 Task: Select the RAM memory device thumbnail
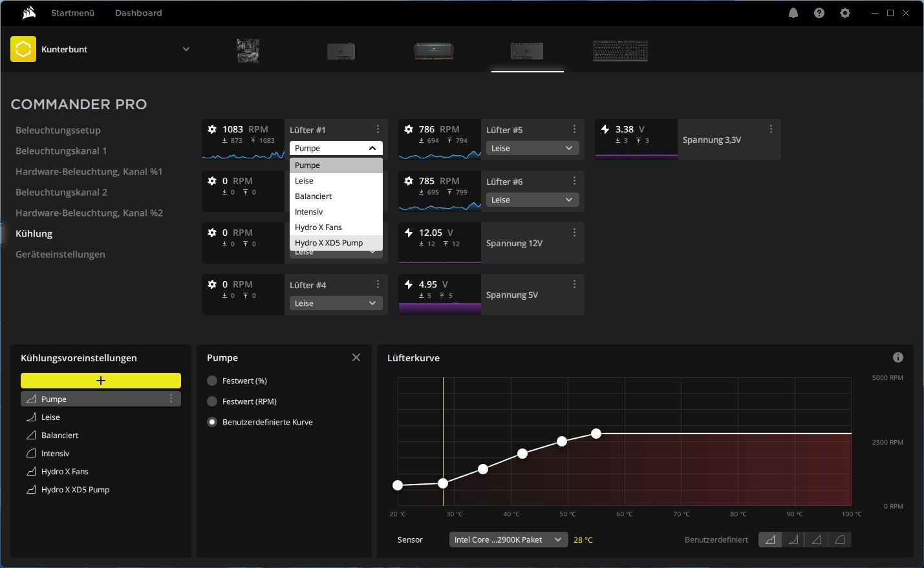coord(434,50)
